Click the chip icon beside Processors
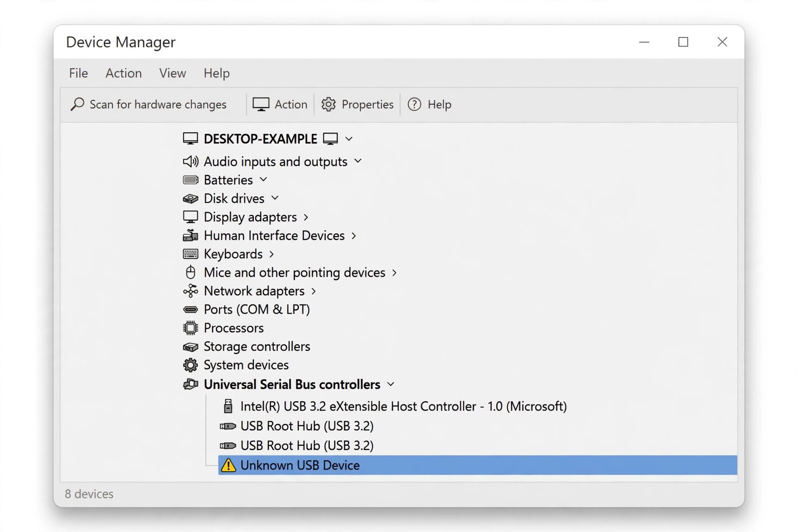The image size is (798, 532). click(x=191, y=328)
